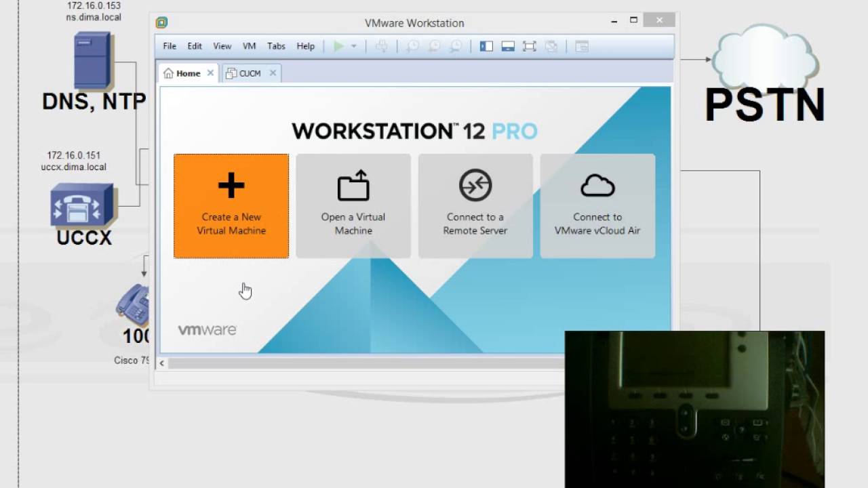Close the CUCM tab
This screenshot has width=868, height=488.
tap(273, 73)
